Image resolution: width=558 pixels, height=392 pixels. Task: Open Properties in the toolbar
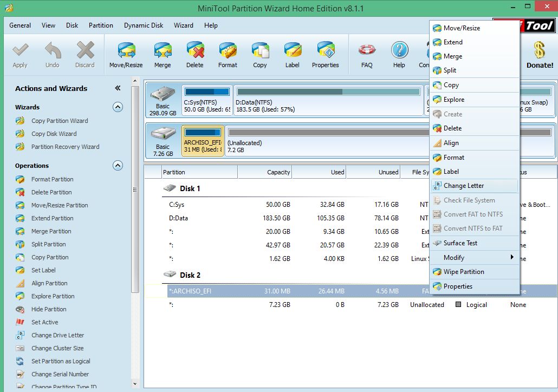[325, 55]
